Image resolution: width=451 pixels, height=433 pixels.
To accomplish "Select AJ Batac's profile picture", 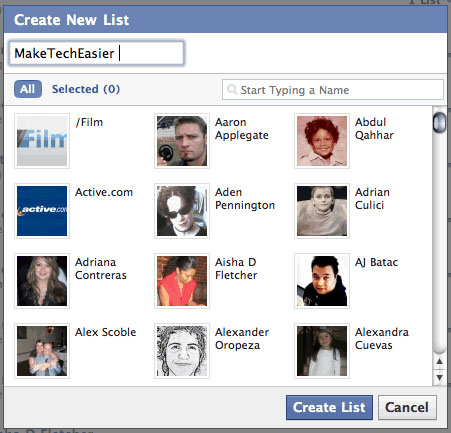I will pos(322,281).
